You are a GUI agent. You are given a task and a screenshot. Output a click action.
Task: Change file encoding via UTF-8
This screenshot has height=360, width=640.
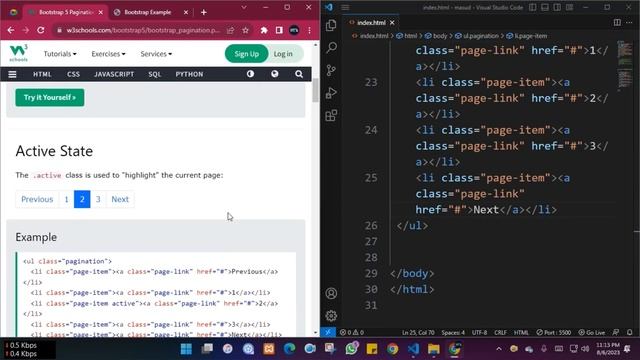tap(480, 332)
